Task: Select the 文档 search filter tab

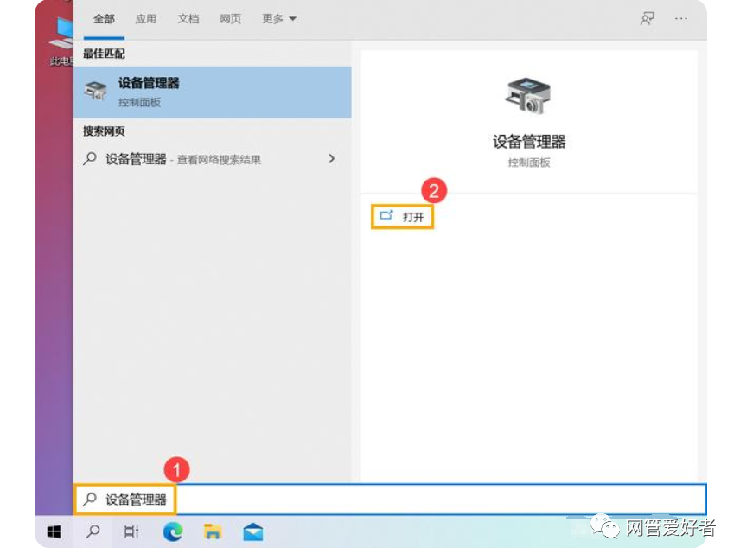Action: [x=188, y=18]
